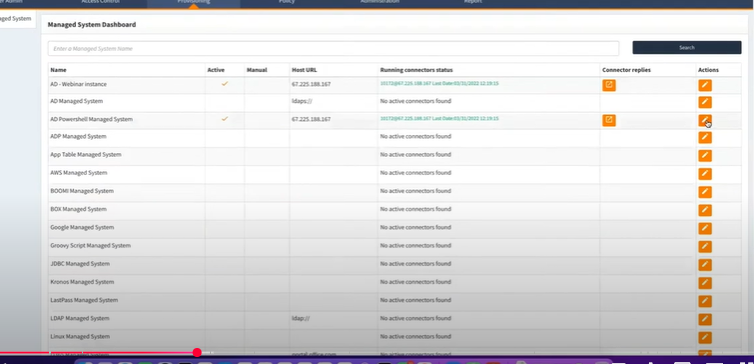Edit the AD - Webinar instance system
This screenshot has width=754, height=364.
pos(705,85)
